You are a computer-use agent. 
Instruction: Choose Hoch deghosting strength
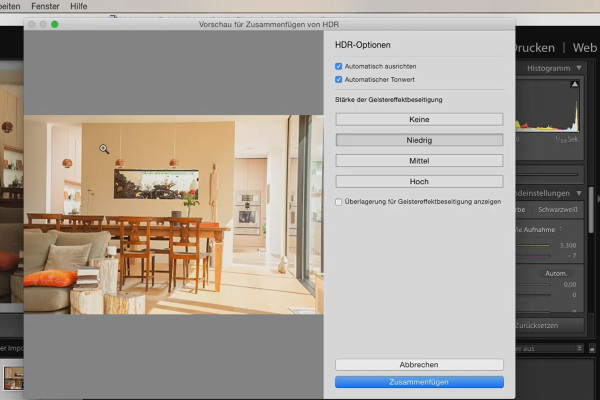tap(419, 181)
